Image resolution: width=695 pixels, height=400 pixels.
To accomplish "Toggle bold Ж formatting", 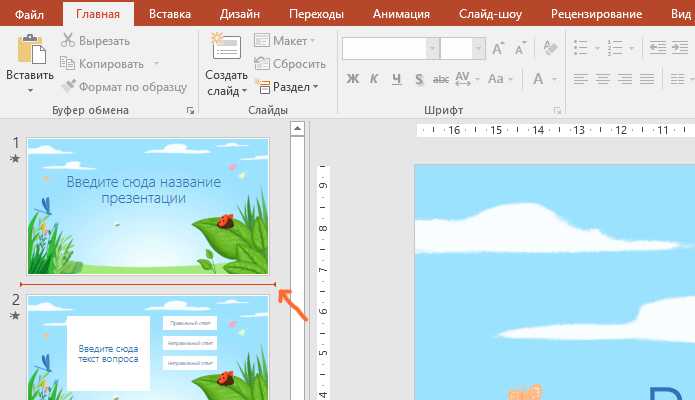I will [352, 79].
